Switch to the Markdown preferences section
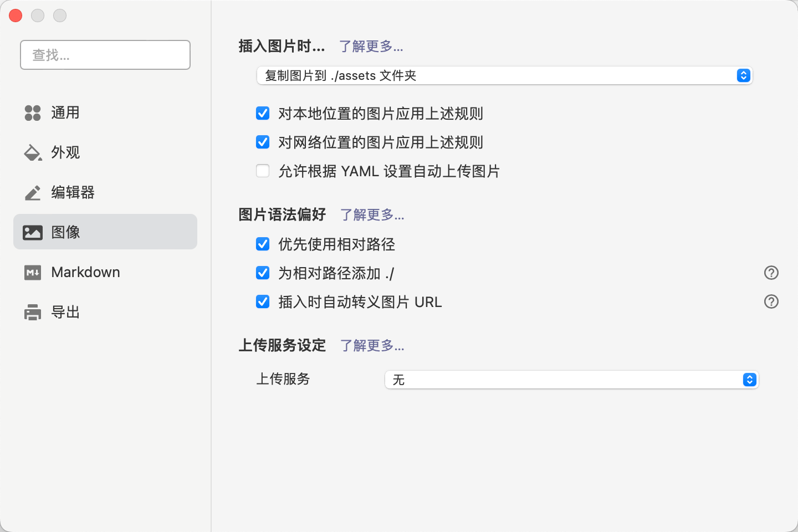Screen dimensions: 798x532 click(86, 272)
